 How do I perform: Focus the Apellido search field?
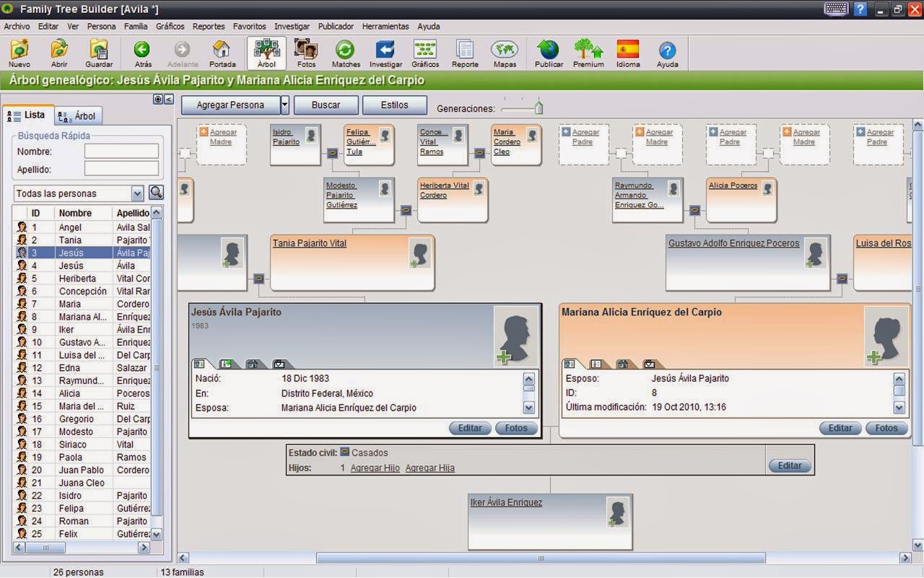pos(121,169)
